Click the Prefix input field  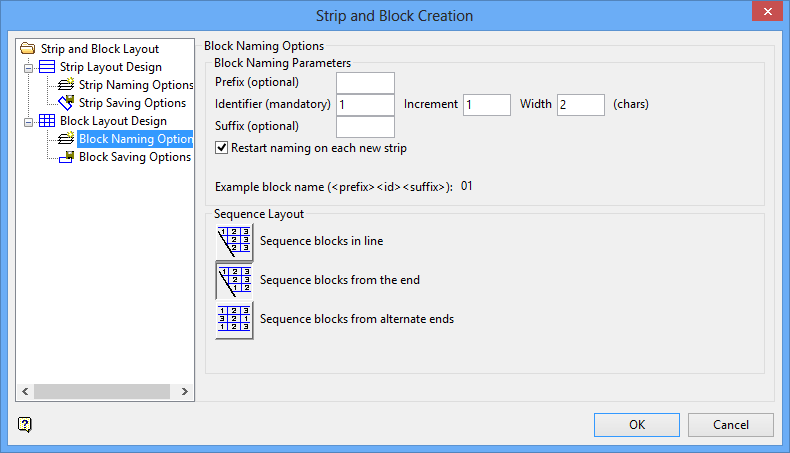pos(365,82)
